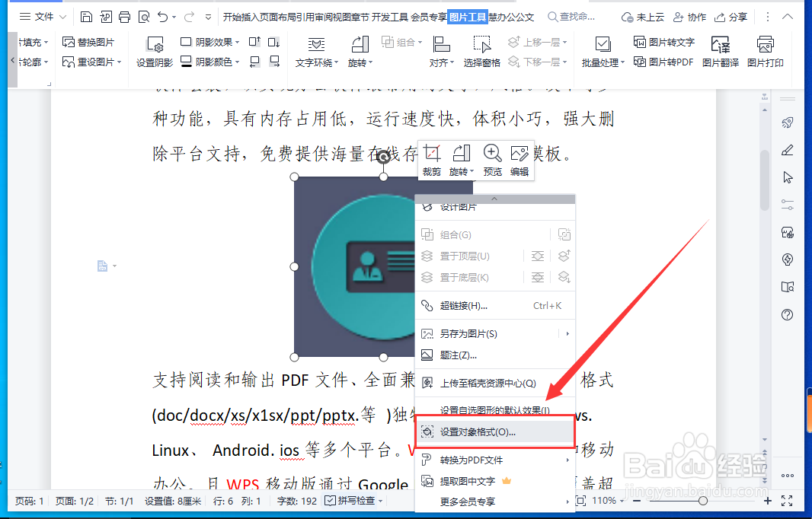Screen dimensions: 812x519
Task: Select 裁剪 crop in floating toolbar
Action: click(431, 161)
